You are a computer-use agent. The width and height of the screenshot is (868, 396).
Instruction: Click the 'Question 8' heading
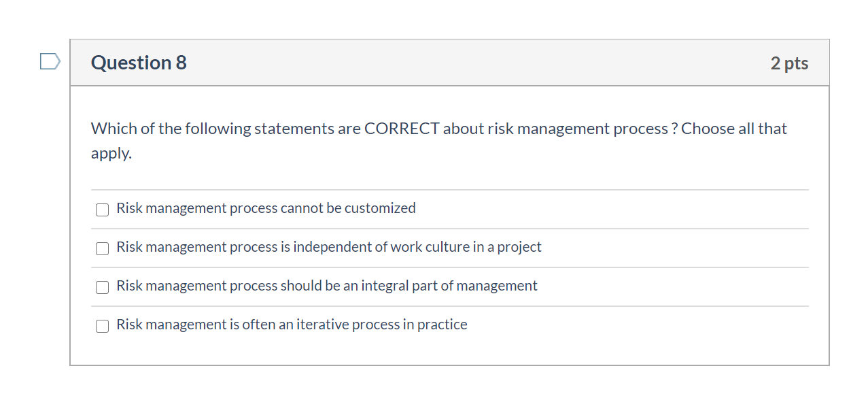139,63
